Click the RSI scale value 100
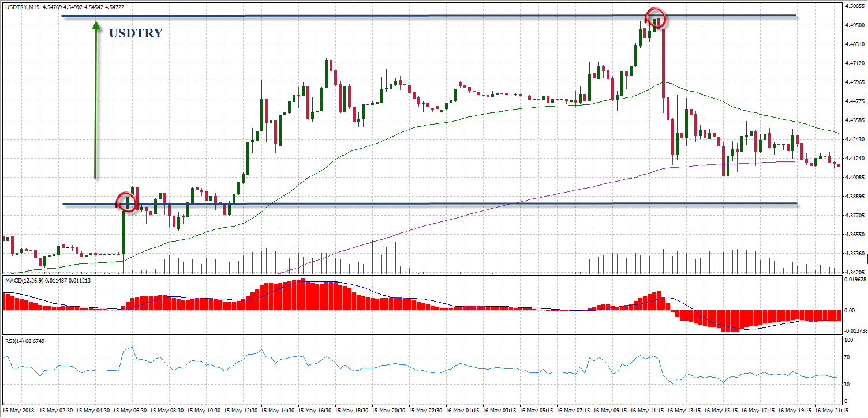 848,341
